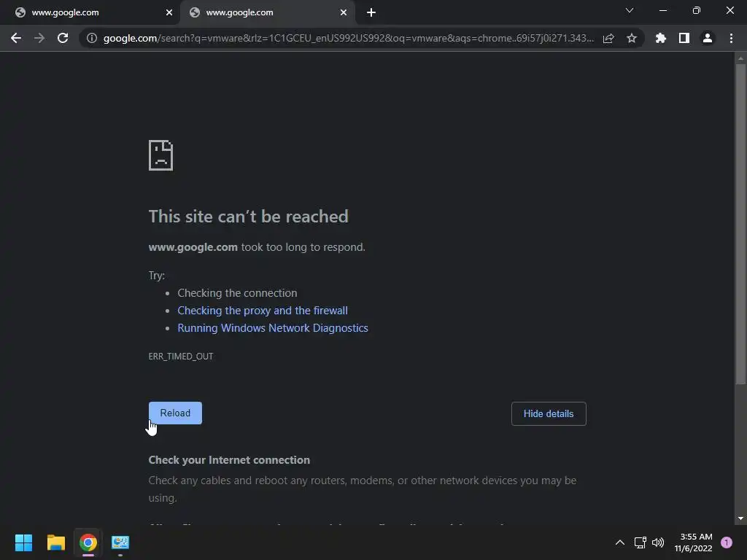Toggle the side panel icon
The width and height of the screenshot is (747, 560).
coord(684,38)
